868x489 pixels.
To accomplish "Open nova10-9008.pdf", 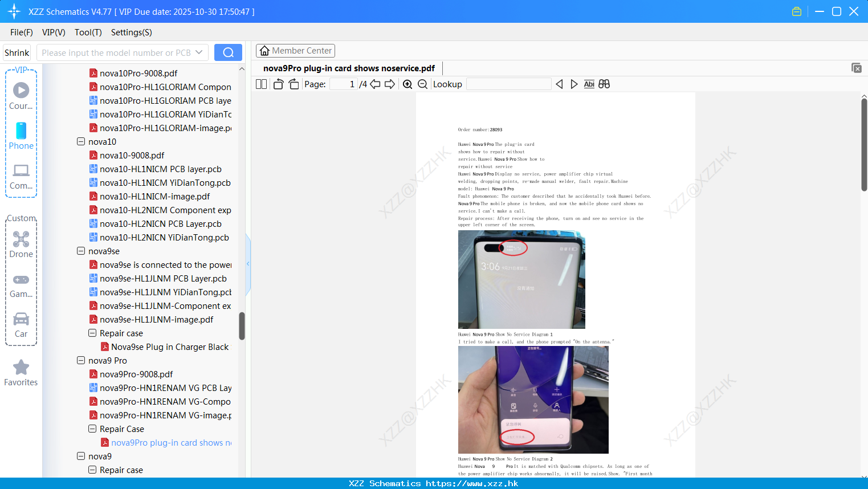I will pos(127,156).
